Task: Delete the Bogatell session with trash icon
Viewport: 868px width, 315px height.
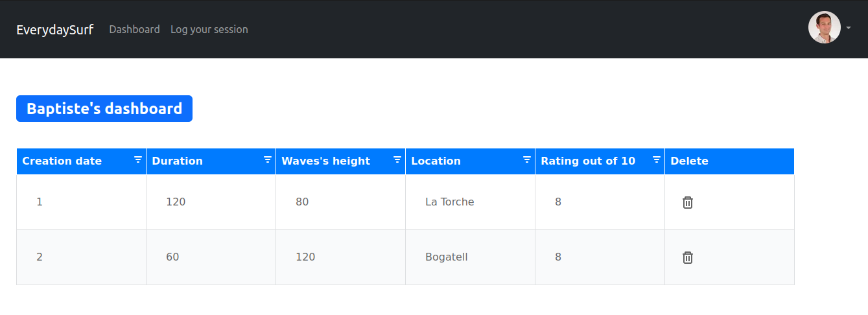Action: coord(688,257)
